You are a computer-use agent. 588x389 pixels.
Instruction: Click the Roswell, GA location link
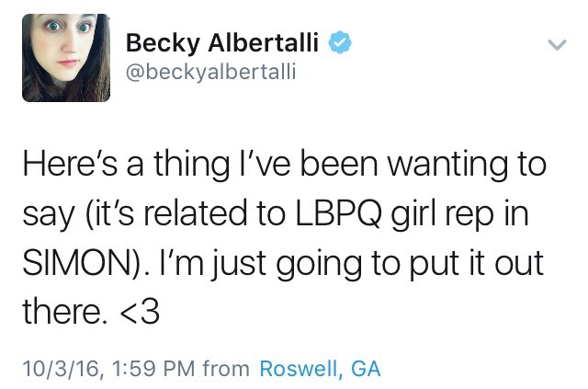pos(320,369)
